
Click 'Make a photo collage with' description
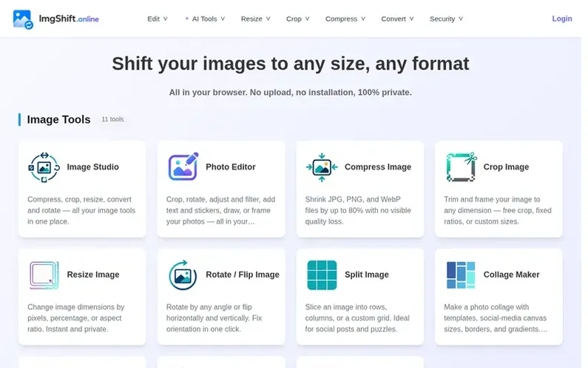496,318
